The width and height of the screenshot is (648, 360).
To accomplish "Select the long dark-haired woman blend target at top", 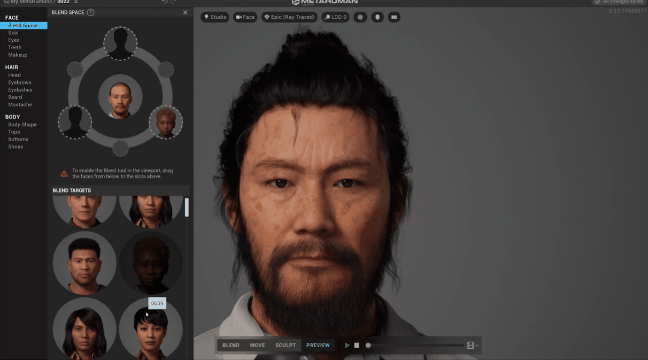I will (x=150, y=212).
